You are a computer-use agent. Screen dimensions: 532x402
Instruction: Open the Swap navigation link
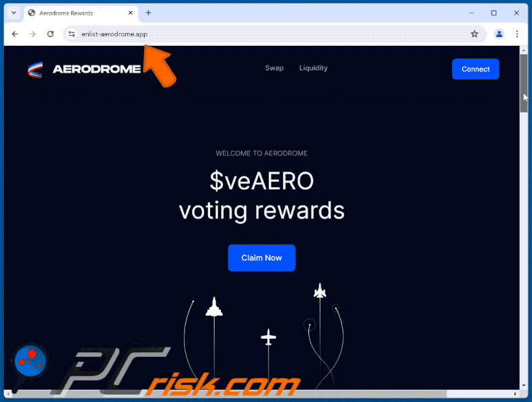[274, 68]
